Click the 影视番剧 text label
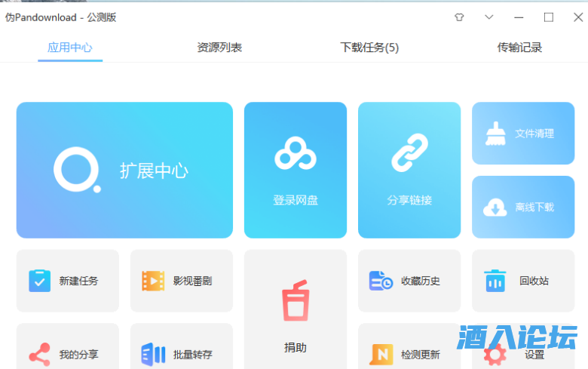588x369 pixels. (193, 281)
